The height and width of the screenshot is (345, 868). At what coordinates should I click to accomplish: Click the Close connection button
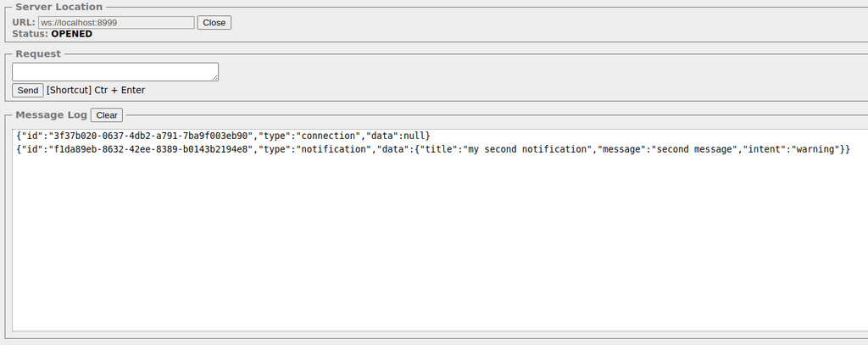214,23
